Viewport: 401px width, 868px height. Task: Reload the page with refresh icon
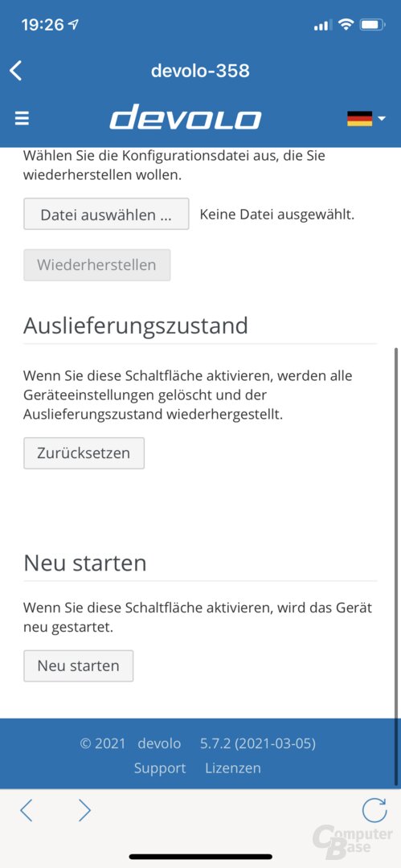coord(374,810)
